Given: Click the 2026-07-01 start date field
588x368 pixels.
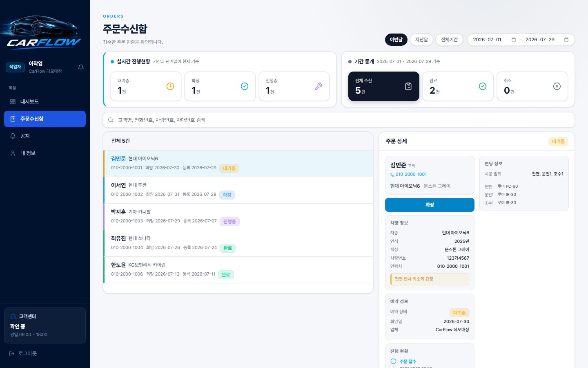Looking at the screenshot, I should [x=494, y=40].
